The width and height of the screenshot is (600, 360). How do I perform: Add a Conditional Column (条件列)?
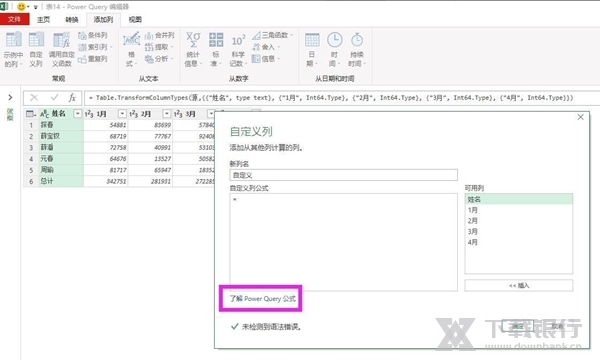(x=93, y=36)
